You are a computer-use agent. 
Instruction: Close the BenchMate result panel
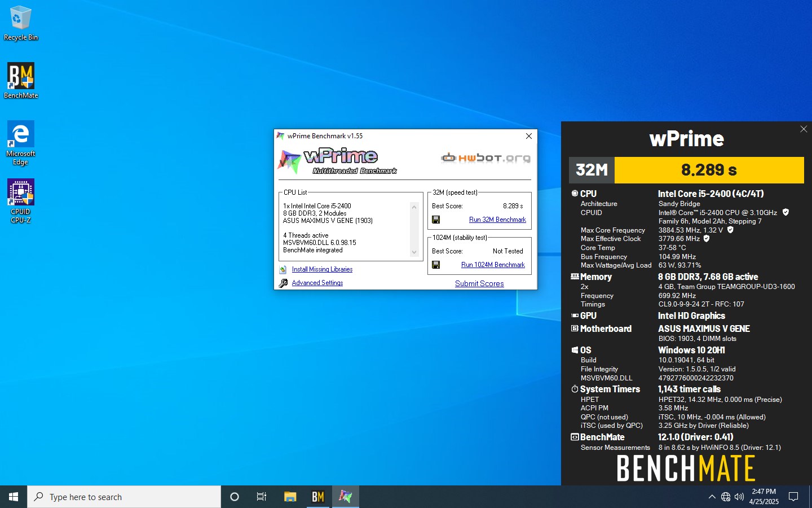pyautogui.click(x=804, y=129)
